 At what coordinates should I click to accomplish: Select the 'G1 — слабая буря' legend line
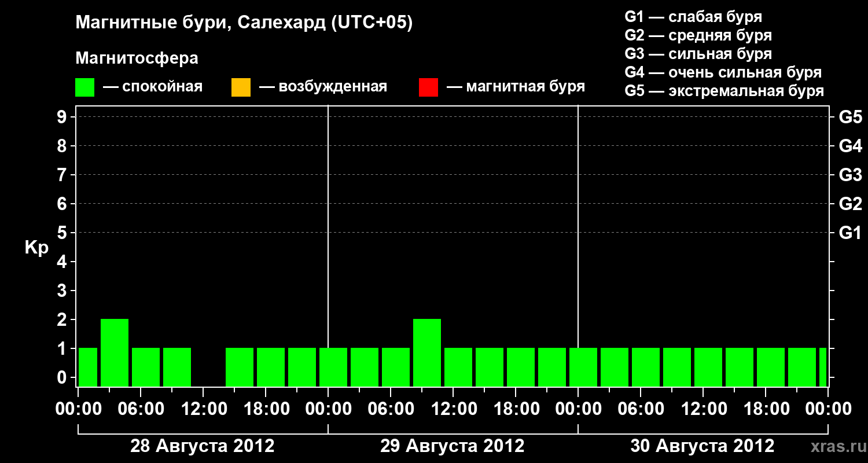pyautogui.click(x=693, y=17)
